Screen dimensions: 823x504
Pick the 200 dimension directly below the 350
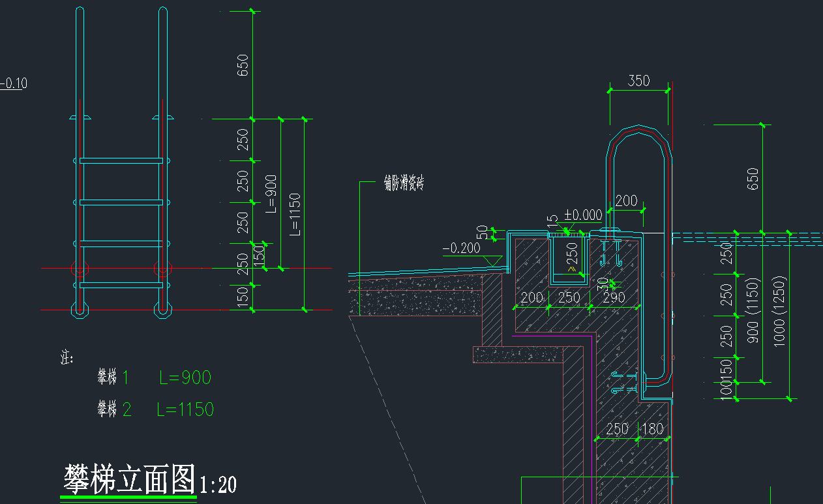[627, 201]
